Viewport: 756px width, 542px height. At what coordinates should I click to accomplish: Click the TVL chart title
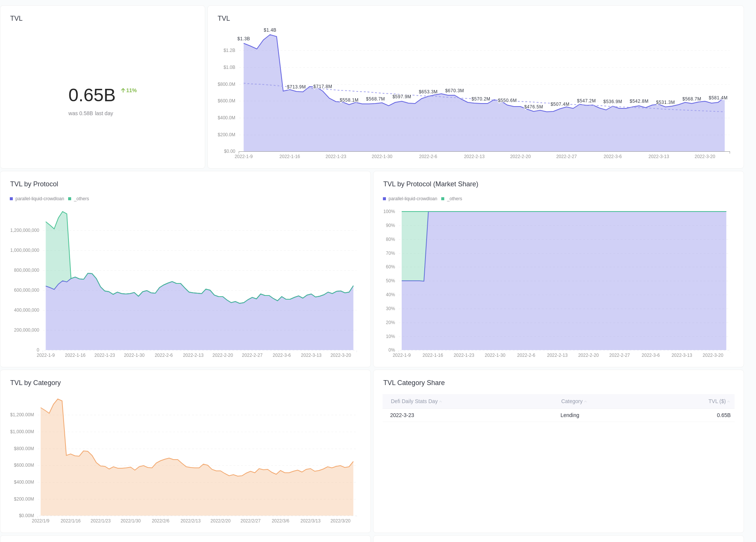(224, 18)
